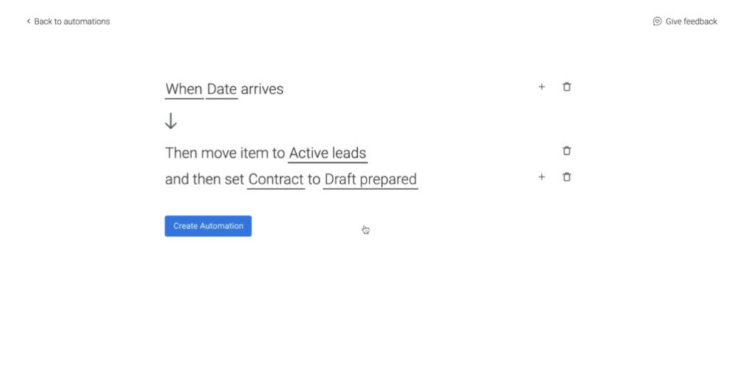The image size is (751, 374).
Task: Open the 'Give feedback' text link
Action: (x=691, y=21)
